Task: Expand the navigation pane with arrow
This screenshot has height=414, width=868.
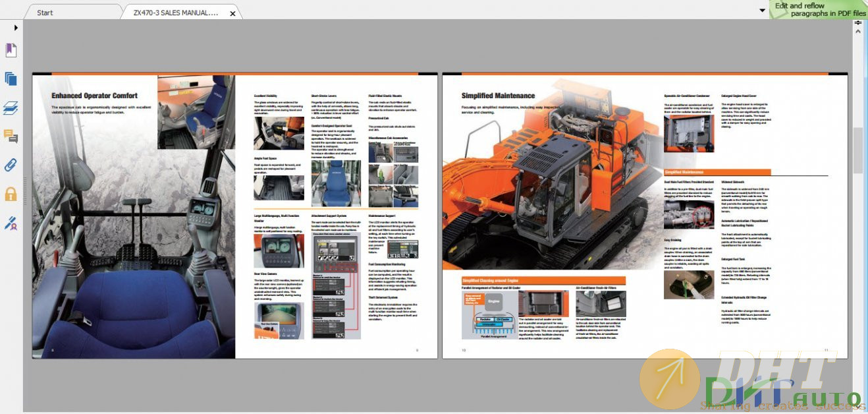Action: point(16,28)
